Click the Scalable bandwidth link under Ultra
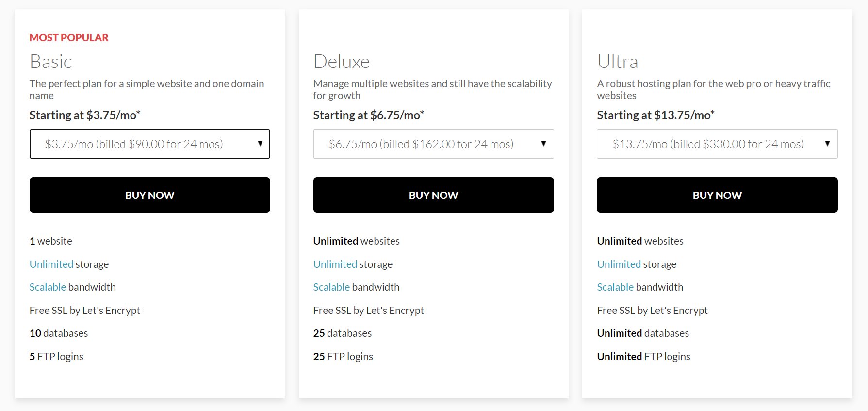Screen dimensions: 868x411 (x=615, y=287)
